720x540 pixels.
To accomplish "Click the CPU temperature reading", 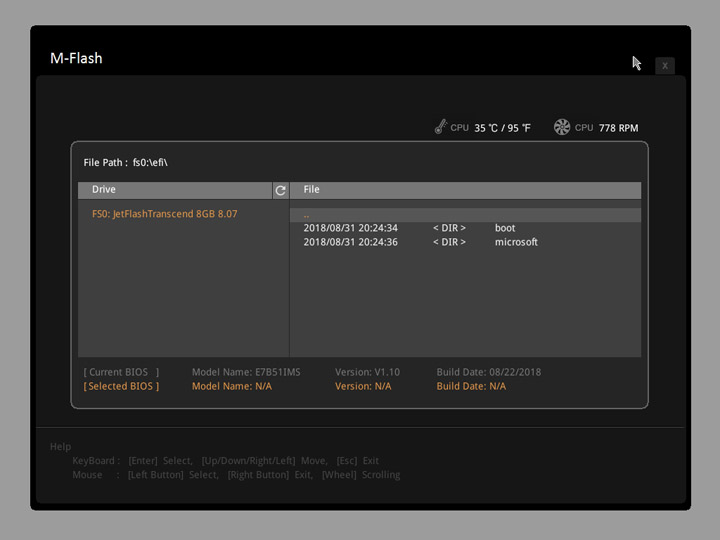I will [x=502, y=128].
